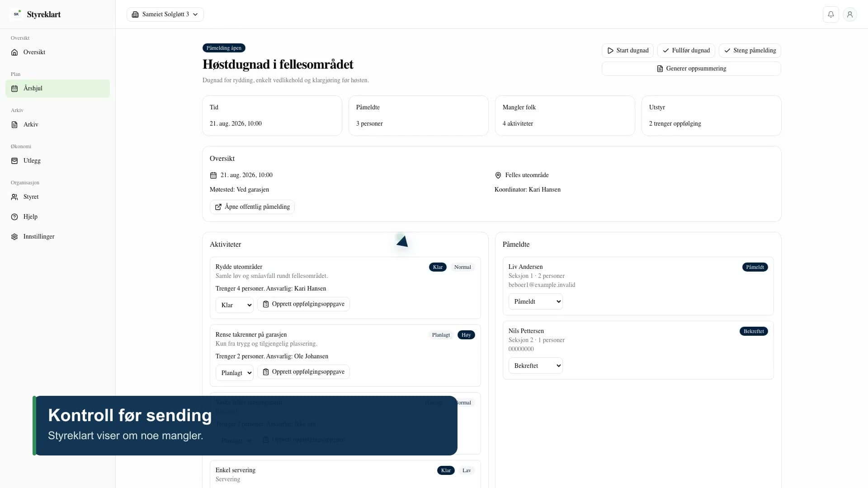Click the Innstillinger gear icon
Screen dimensions: 868x488
coord(14,237)
